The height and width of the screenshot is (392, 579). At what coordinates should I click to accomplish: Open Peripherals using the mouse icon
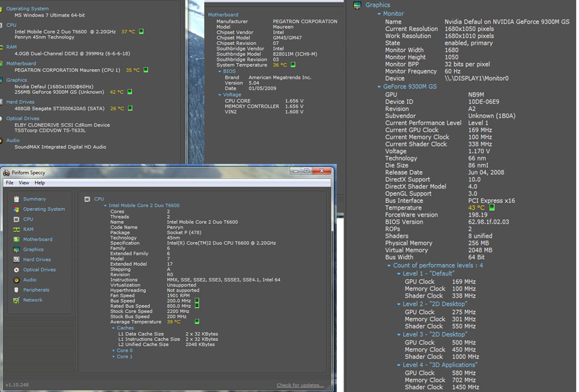[16, 290]
